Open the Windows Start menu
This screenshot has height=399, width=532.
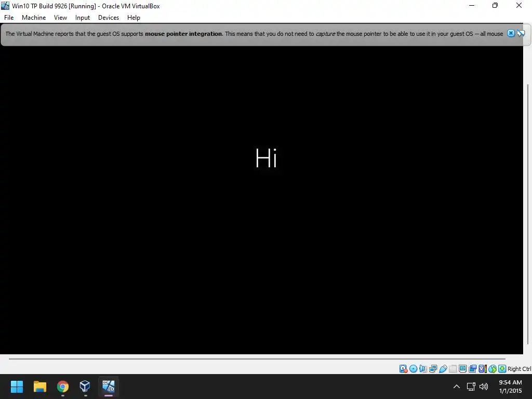(17, 387)
